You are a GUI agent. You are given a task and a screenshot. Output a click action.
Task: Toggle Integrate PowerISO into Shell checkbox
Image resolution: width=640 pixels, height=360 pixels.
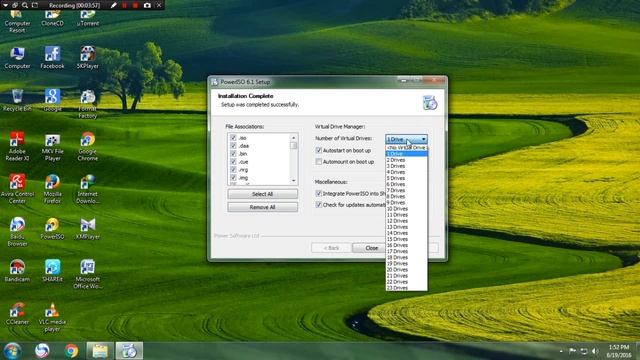pyautogui.click(x=319, y=193)
